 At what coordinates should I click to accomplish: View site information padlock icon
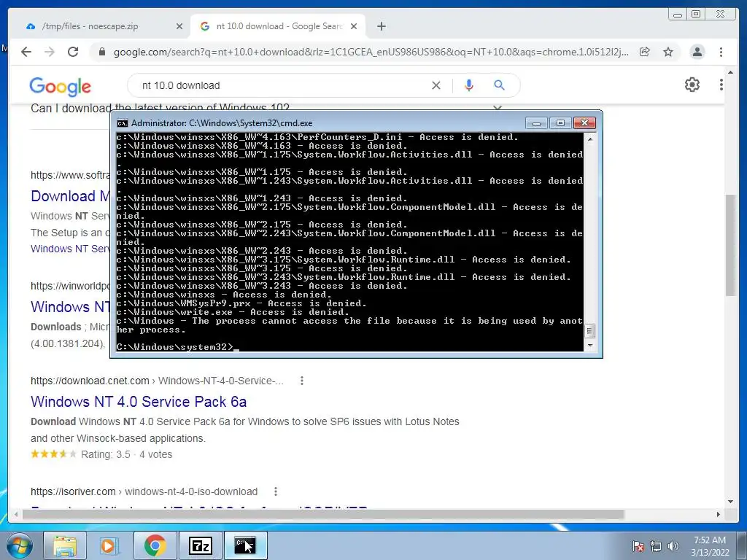pyautogui.click(x=102, y=52)
